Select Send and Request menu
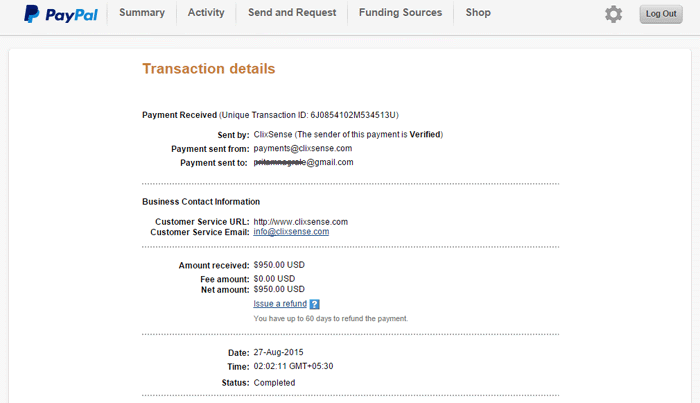The width and height of the screenshot is (700, 403). tap(292, 12)
